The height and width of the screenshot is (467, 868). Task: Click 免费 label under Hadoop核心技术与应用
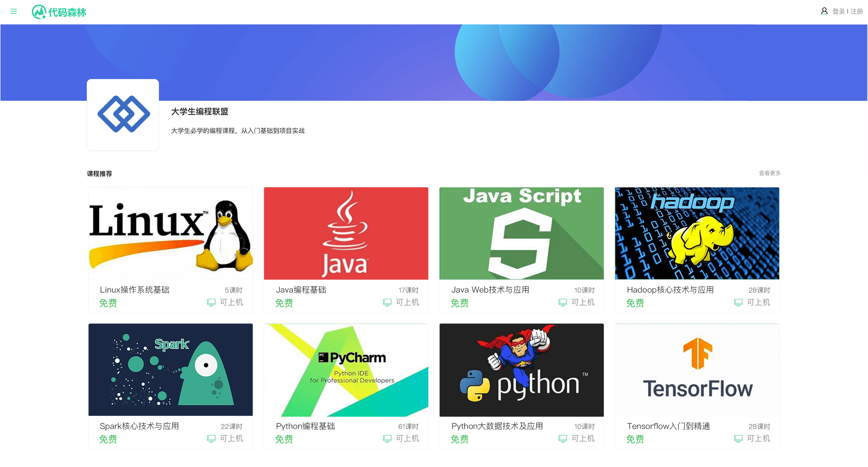pyautogui.click(x=635, y=303)
